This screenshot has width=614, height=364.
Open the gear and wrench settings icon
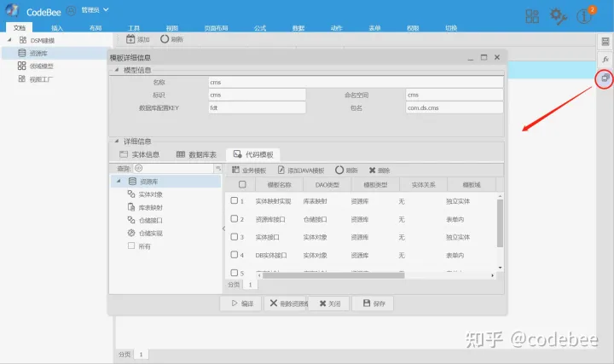(x=558, y=16)
